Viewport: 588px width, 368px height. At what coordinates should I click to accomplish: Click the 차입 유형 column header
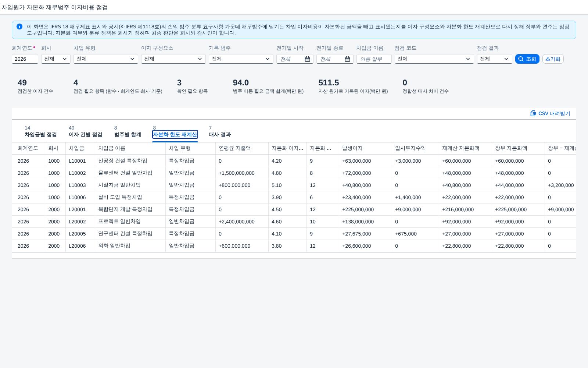(x=190, y=148)
